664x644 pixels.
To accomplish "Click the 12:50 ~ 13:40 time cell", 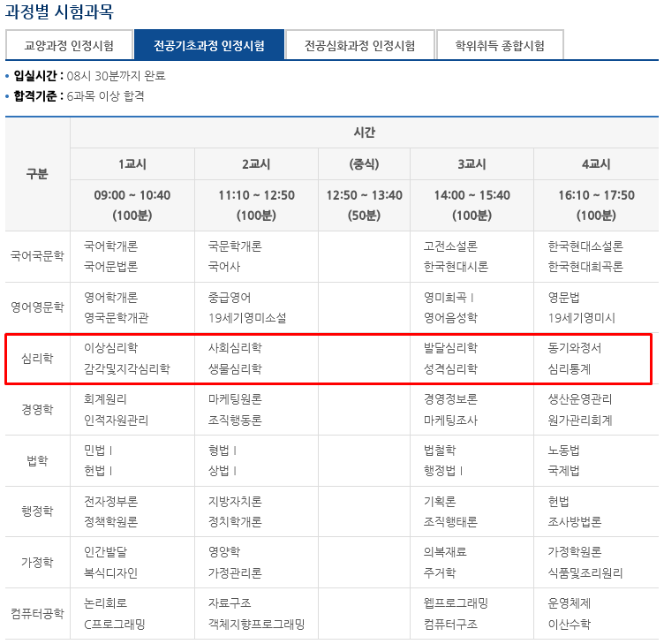I will [x=364, y=205].
